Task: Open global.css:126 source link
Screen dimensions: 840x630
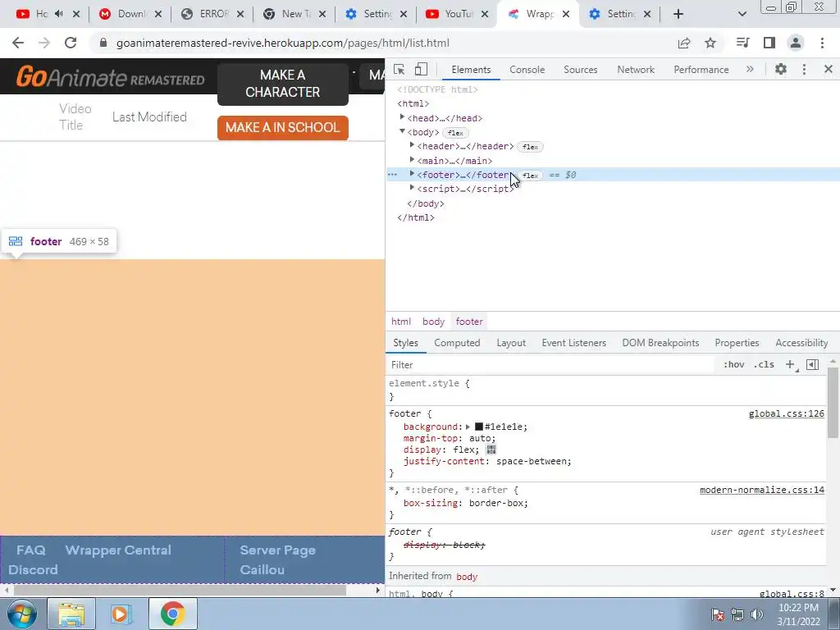Action: pyautogui.click(x=787, y=413)
